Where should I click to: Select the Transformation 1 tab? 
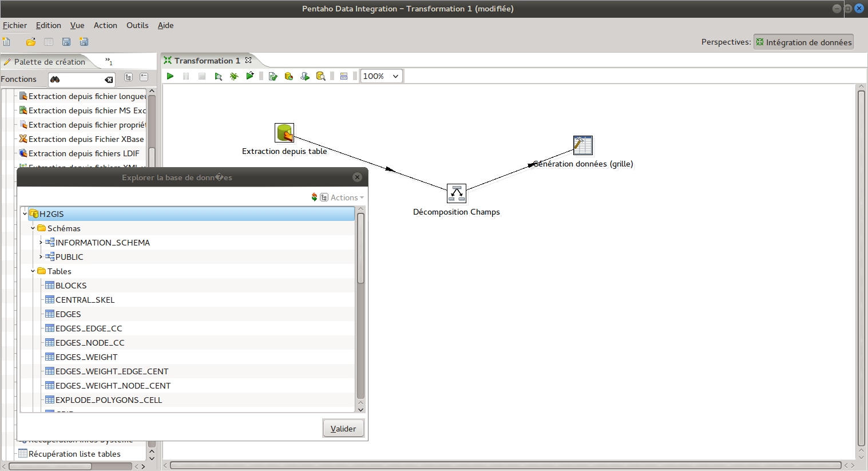[207, 61]
